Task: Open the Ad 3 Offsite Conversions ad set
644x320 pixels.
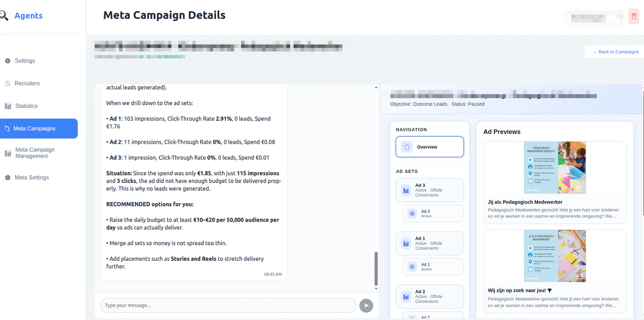Action: click(x=429, y=190)
